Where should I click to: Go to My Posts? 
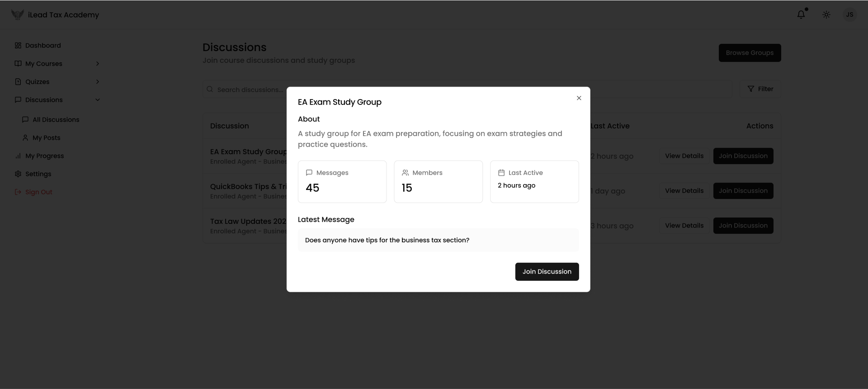tap(46, 138)
